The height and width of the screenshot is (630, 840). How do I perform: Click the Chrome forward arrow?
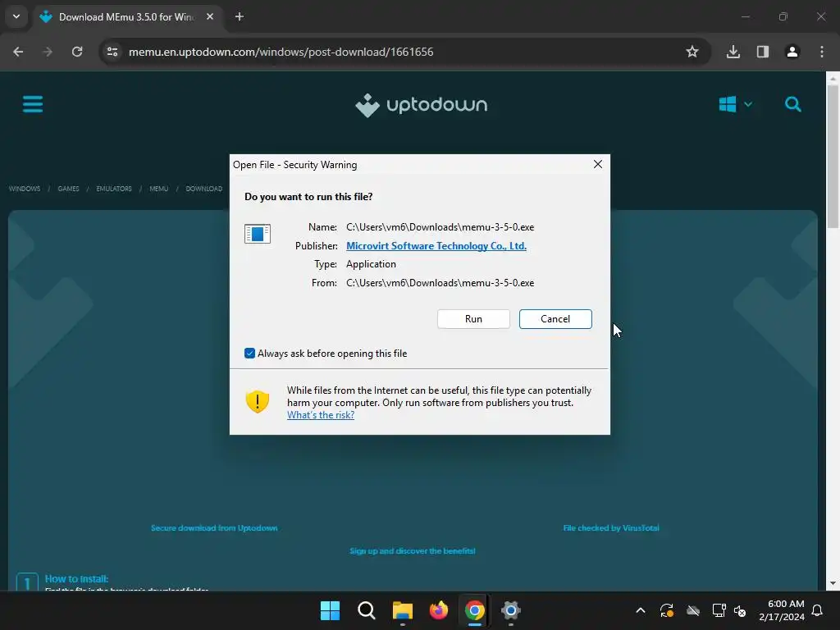click(x=48, y=52)
